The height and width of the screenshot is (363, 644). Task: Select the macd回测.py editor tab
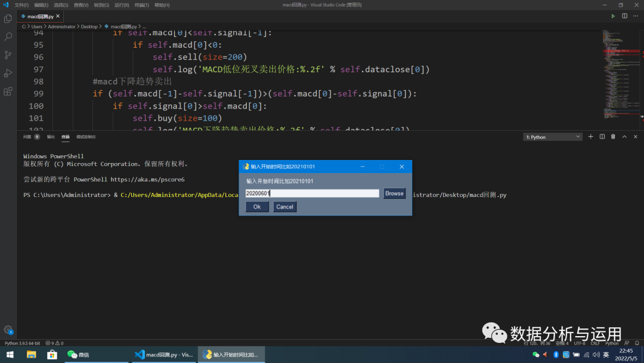(41, 16)
